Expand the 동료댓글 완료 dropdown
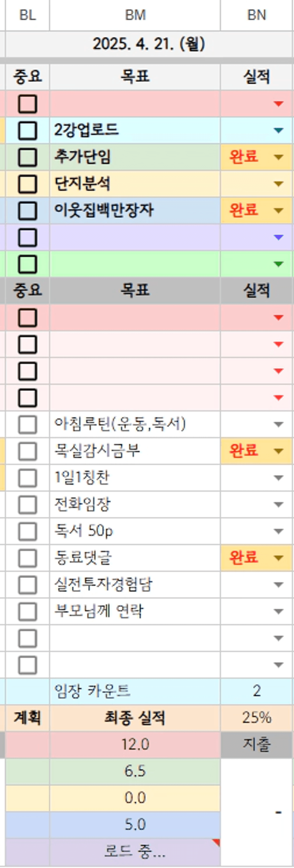The image size is (294, 868). point(279,558)
